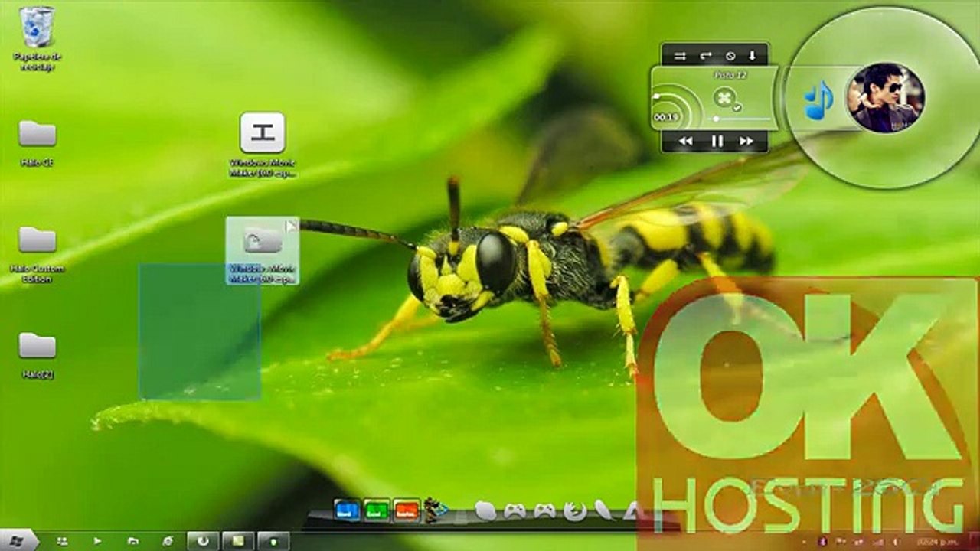Open the album art portrait thumbnail
The image size is (980, 551).
[886, 98]
